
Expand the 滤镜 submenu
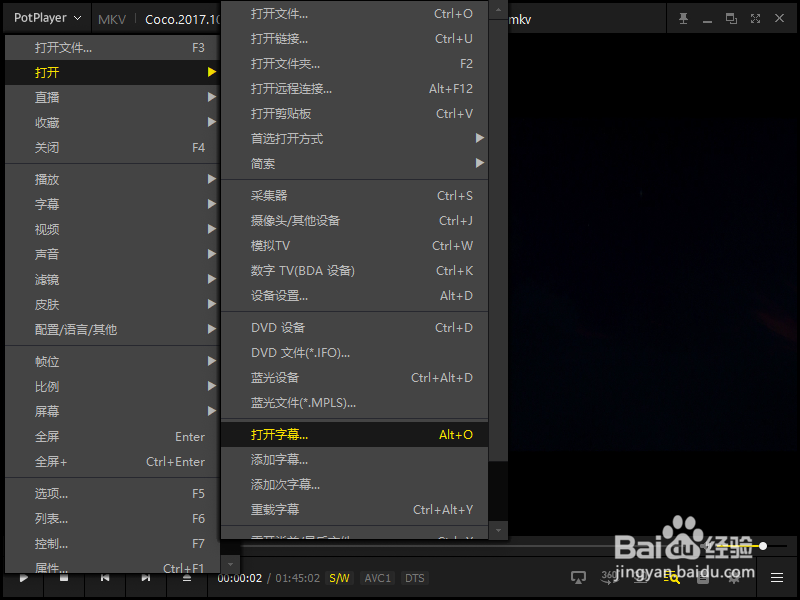coord(112,279)
